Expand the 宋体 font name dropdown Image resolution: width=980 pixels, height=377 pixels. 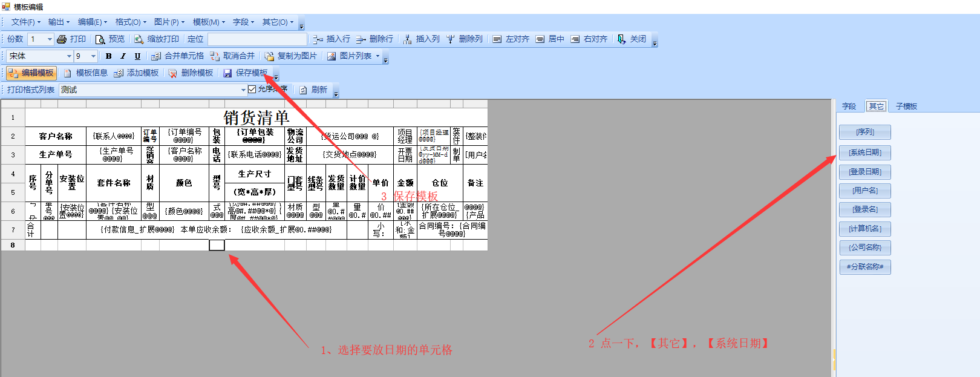pos(69,56)
